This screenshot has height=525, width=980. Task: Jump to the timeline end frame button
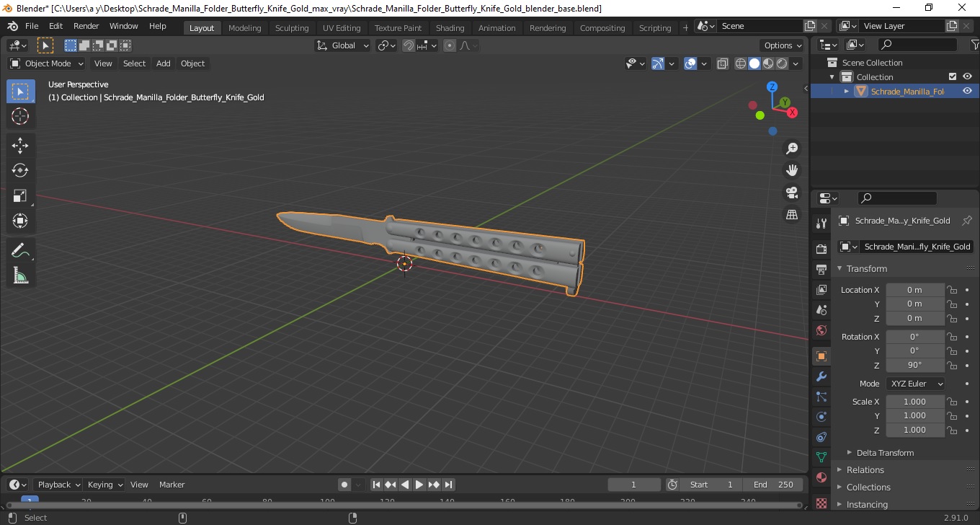pyautogui.click(x=448, y=485)
